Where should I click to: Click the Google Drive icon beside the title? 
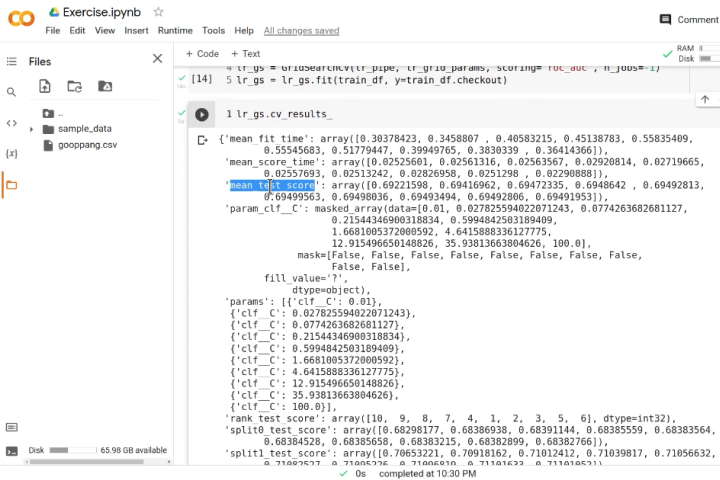pyautogui.click(x=54, y=12)
